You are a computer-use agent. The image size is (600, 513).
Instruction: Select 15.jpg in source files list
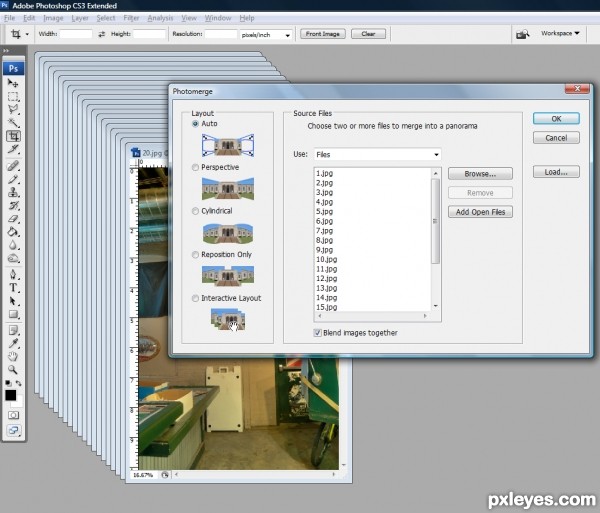(326, 307)
